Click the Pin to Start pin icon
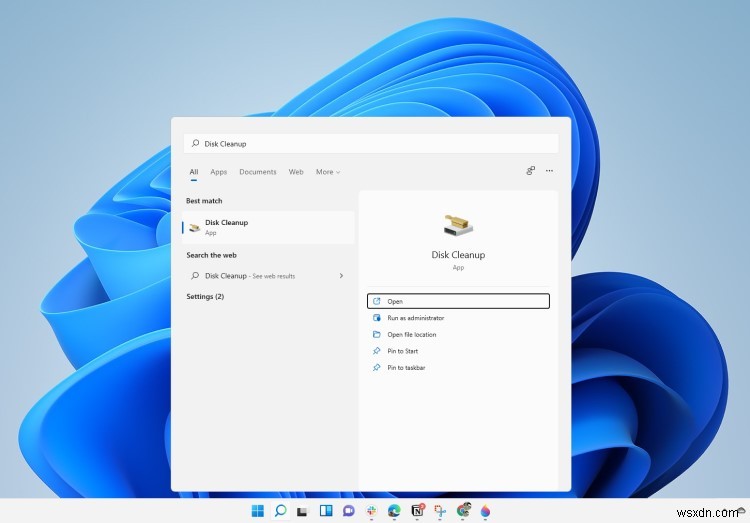The image size is (750, 523). pyautogui.click(x=377, y=351)
